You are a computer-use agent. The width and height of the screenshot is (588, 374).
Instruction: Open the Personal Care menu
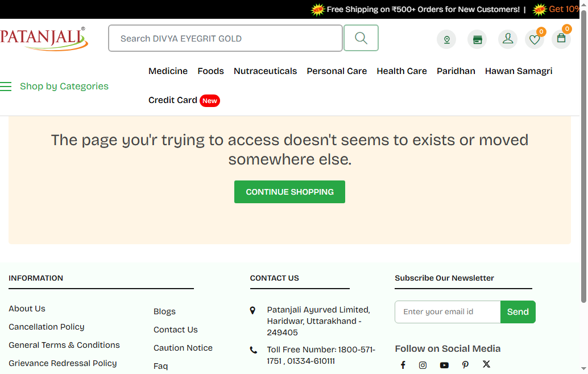coord(337,71)
